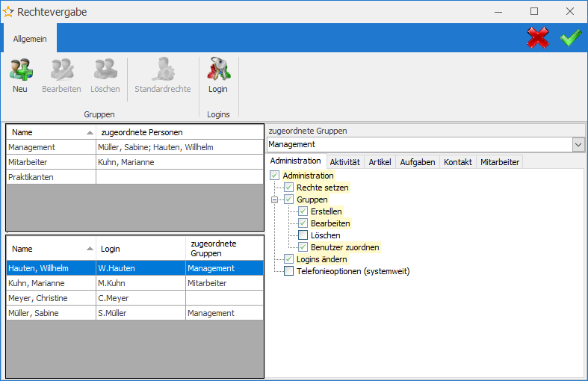Open the zugeordnete Gruppen dropdown arrow

[578, 144]
